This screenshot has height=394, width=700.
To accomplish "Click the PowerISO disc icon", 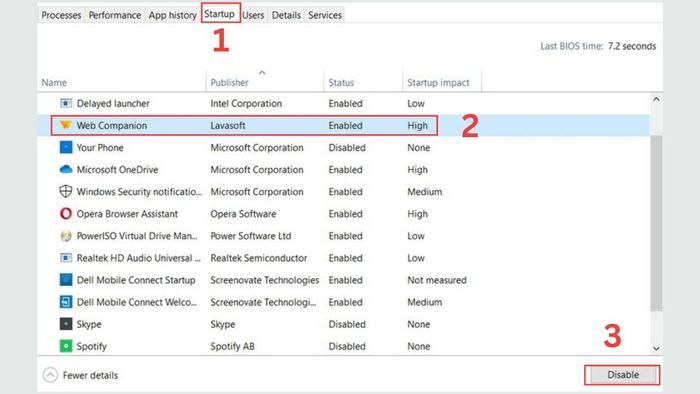I will (66, 236).
